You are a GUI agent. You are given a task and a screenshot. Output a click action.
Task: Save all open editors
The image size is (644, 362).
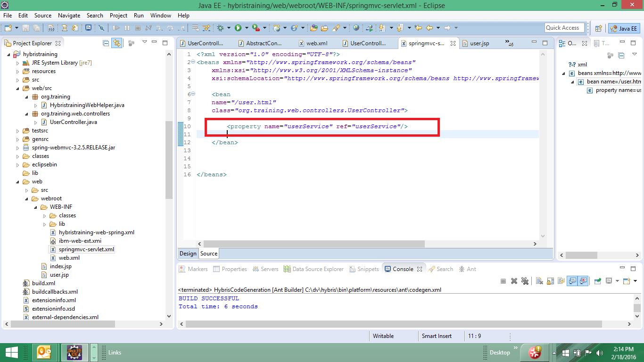coord(35,27)
